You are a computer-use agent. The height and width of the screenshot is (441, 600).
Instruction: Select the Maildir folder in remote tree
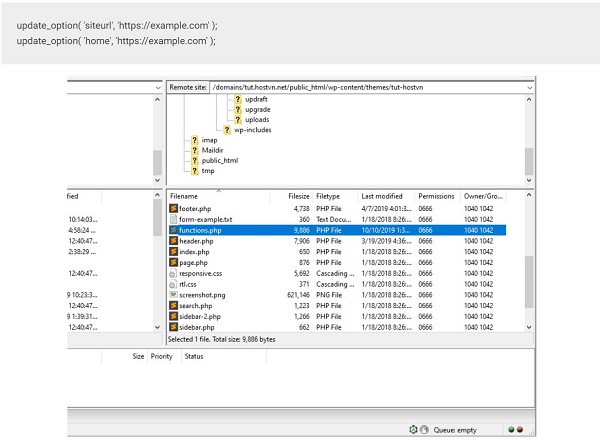212,150
